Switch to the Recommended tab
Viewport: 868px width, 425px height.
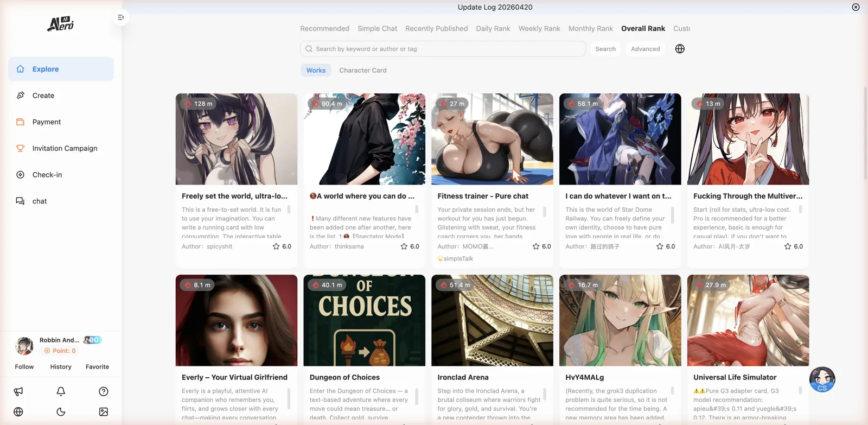pos(324,28)
